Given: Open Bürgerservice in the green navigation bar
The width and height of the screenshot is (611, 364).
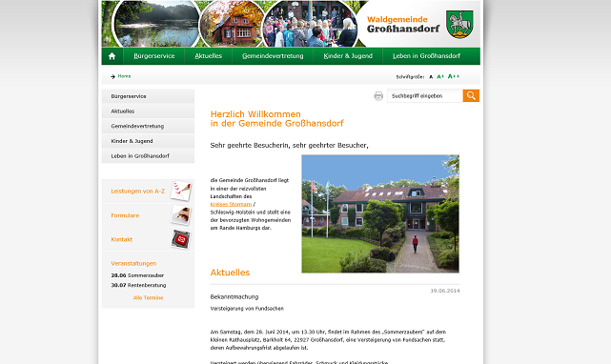Looking at the screenshot, I should click(x=154, y=56).
